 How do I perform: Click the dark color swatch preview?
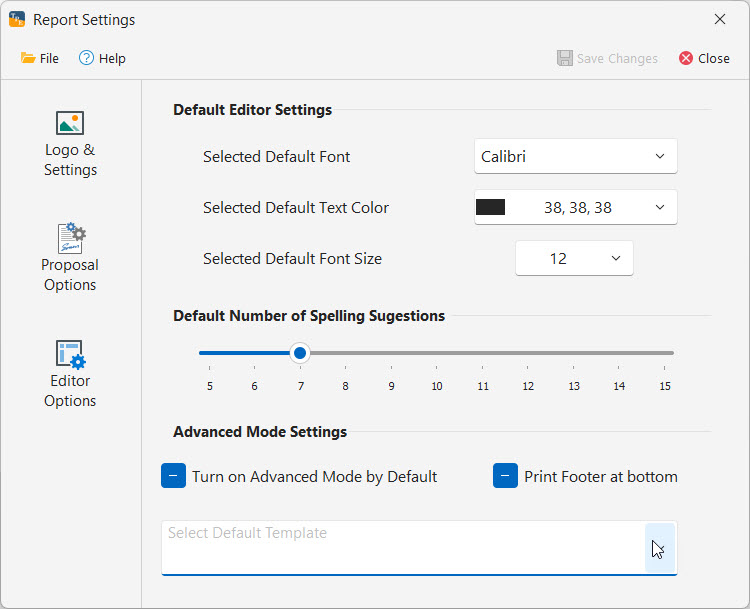(x=490, y=207)
